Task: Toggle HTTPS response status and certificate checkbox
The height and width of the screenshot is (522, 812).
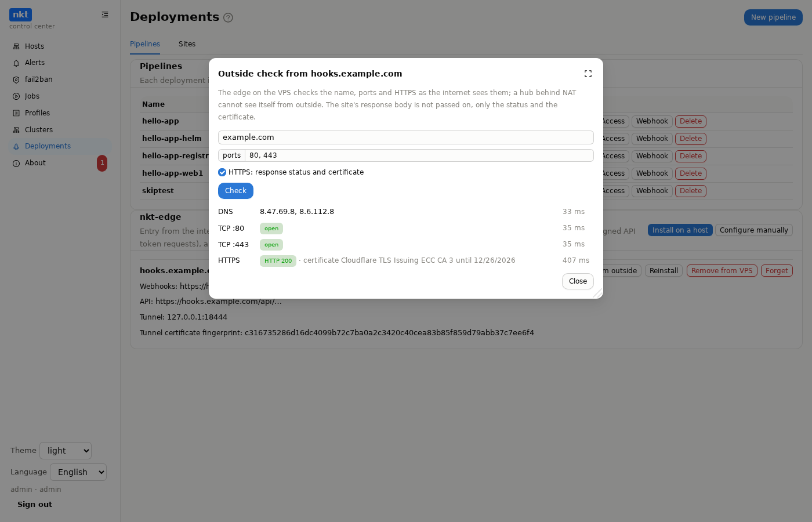Action: [x=222, y=172]
